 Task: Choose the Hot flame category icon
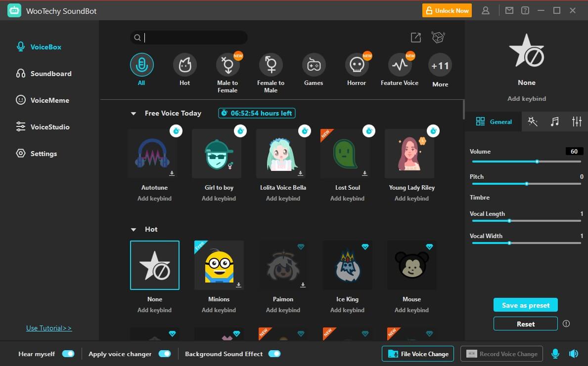point(184,65)
